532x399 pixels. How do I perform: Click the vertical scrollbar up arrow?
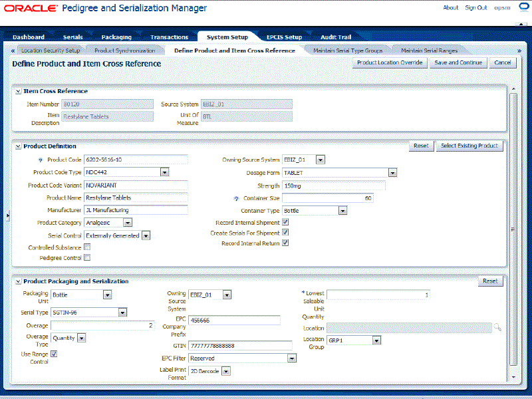513,89
